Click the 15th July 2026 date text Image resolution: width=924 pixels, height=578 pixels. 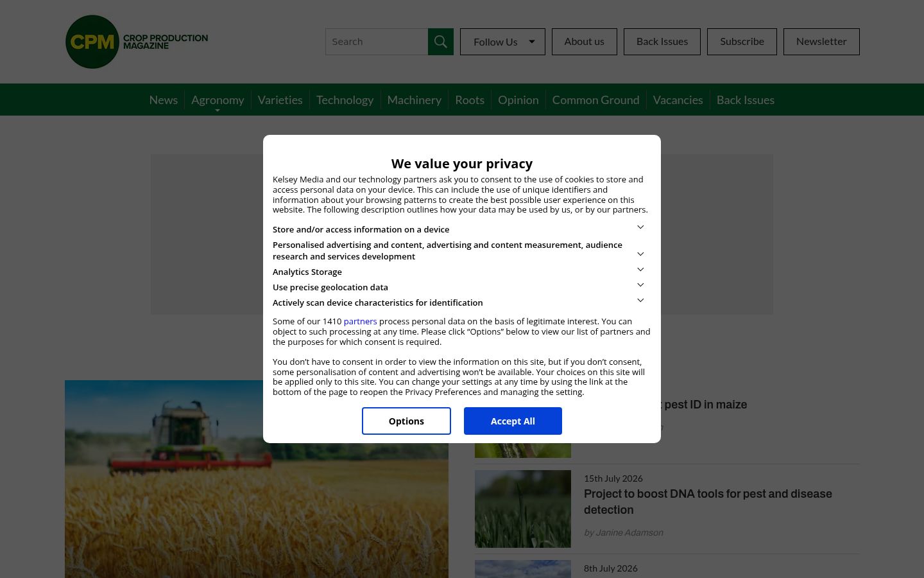point(613,478)
